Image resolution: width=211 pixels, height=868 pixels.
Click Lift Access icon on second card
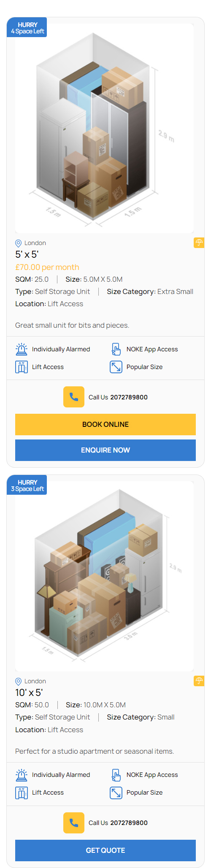pyautogui.click(x=22, y=793)
